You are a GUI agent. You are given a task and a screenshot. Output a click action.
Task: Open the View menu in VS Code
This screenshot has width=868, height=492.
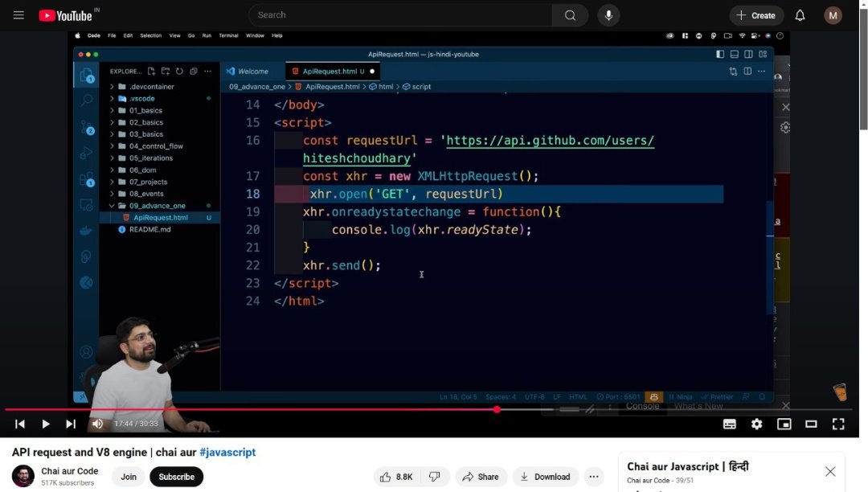[174, 35]
